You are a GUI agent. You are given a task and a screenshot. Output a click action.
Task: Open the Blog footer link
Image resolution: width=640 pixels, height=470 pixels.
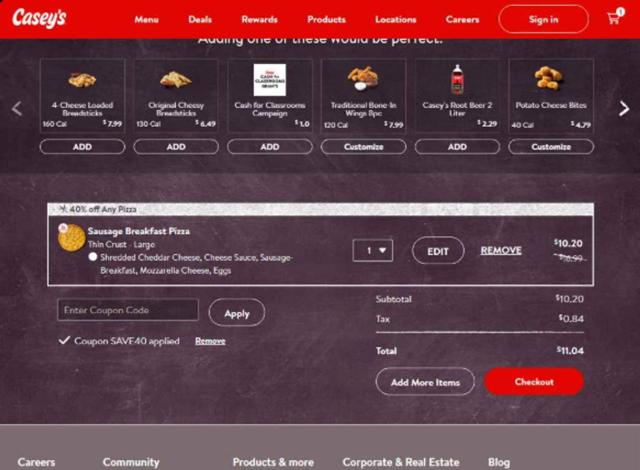[499, 462]
